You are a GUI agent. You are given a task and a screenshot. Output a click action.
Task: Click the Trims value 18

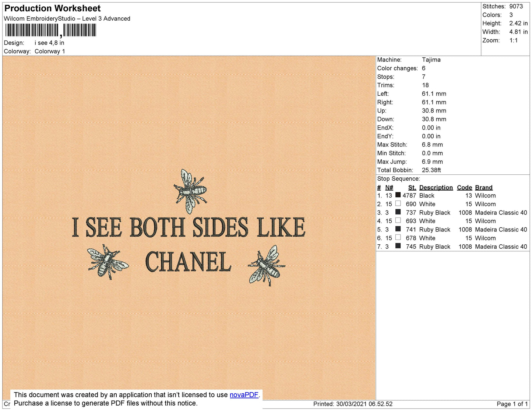point(425,85)
